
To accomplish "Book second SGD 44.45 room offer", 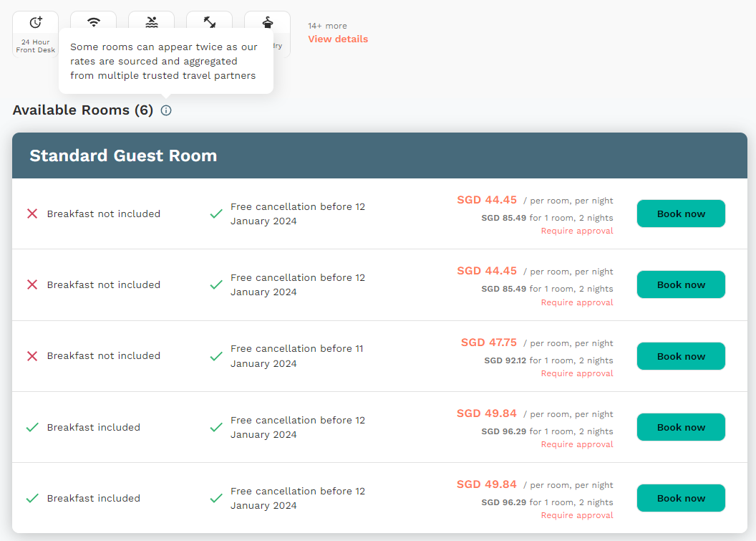I will (681, 284).
